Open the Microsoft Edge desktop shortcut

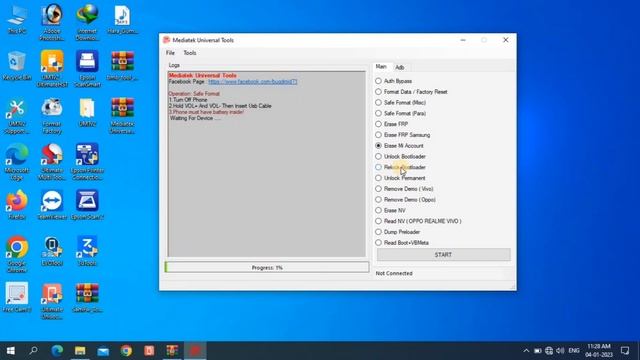pyautogui.click(x=17, y=162)
